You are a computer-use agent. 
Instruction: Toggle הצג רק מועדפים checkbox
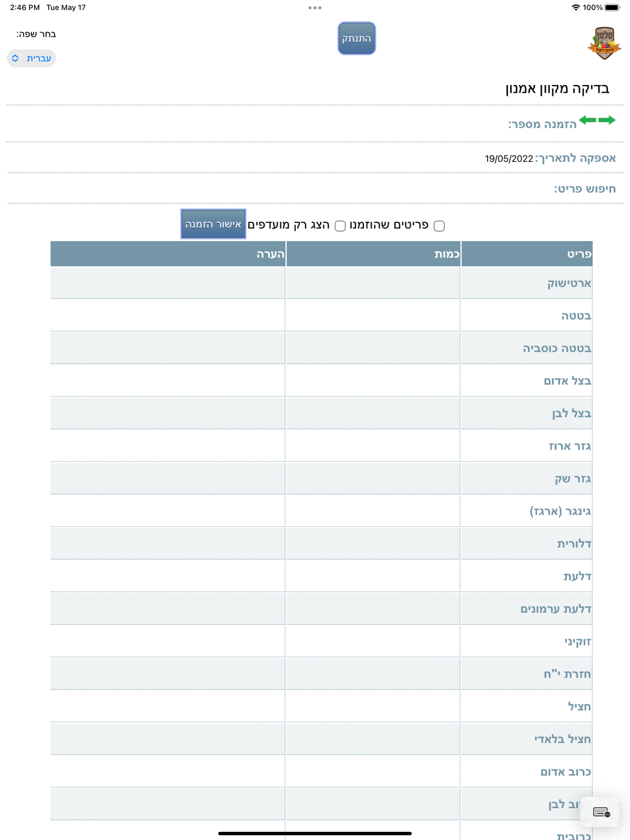click(x=340, y=225)
